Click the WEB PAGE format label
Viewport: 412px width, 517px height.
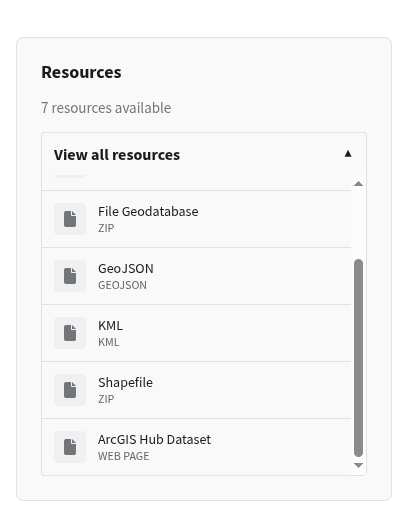pyautogui.click(x=124, y=456)
